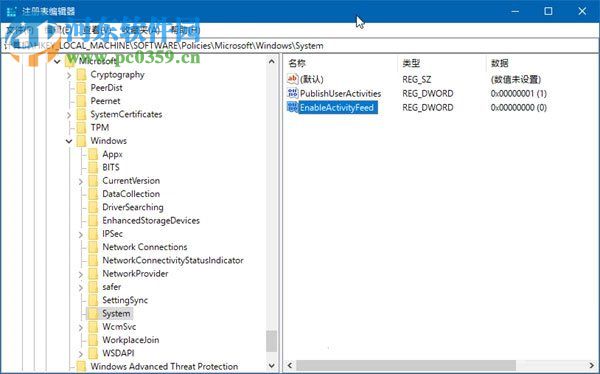Open the 收藏夹(A) menu

[140, 30]
